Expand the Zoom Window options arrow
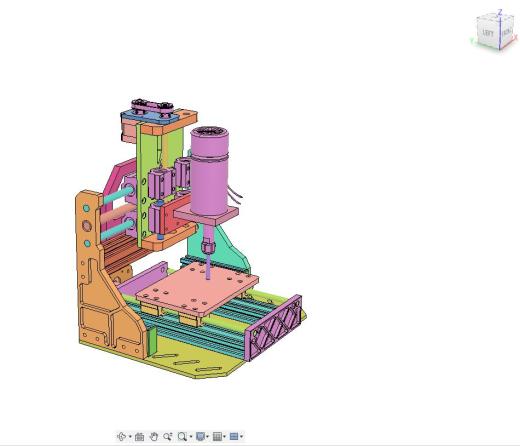 (x=191, y=436)
